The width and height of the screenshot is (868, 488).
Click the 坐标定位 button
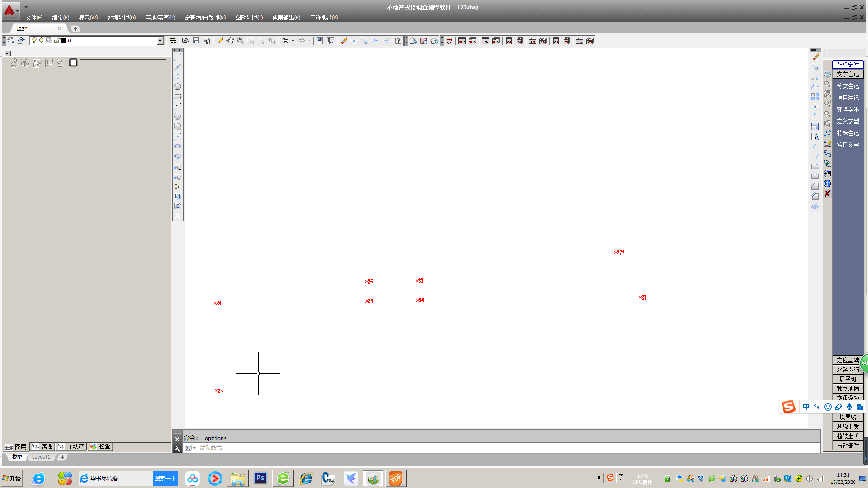(x=848, y=65)
